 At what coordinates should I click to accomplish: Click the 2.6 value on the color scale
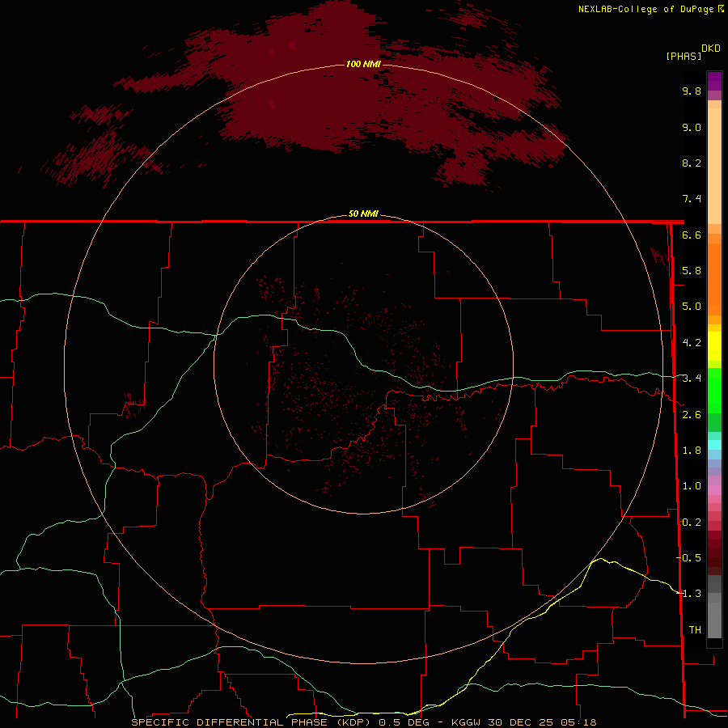click(x=692, y=415)
